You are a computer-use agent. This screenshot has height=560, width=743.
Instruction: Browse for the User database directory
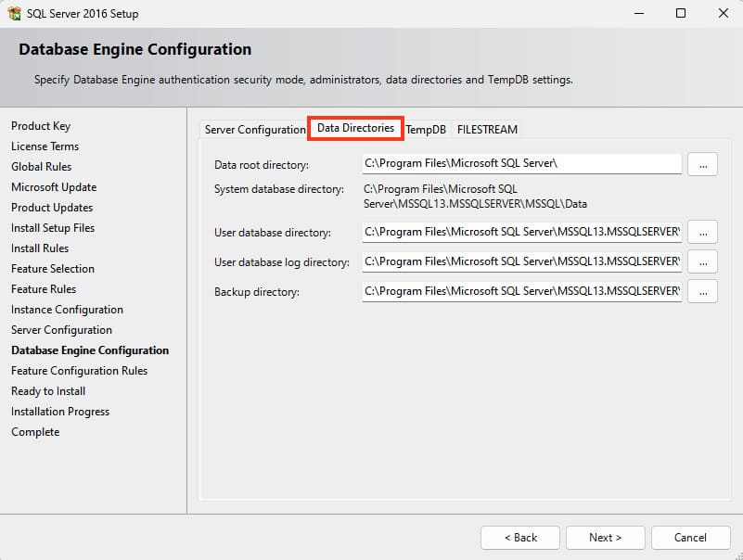click(702, 232)
